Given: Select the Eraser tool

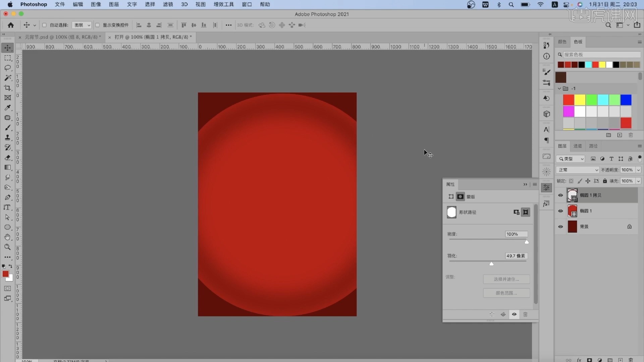Looking at the screenshot, I should click(x=7, y=158).
